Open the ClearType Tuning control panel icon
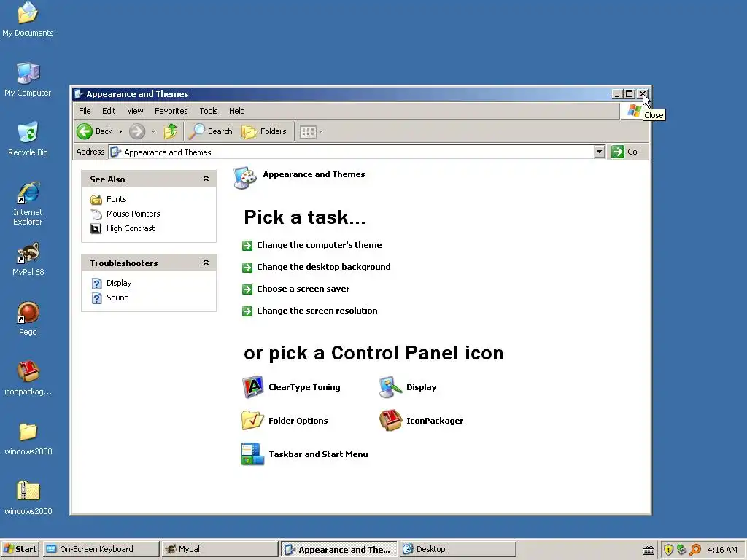Viewport: 747px width, 560px height. [252, 387]
